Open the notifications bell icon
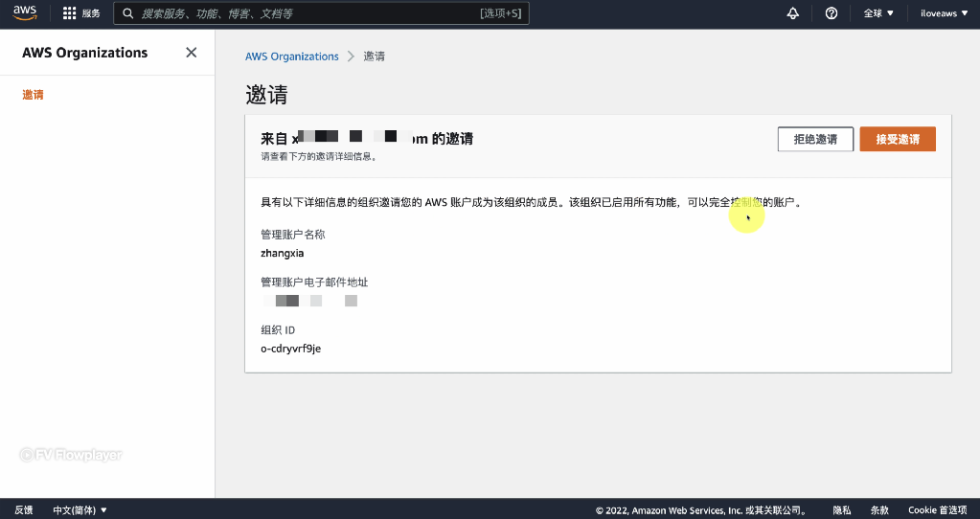The height and width of the screenshot is (519, 980). [792, 13]
